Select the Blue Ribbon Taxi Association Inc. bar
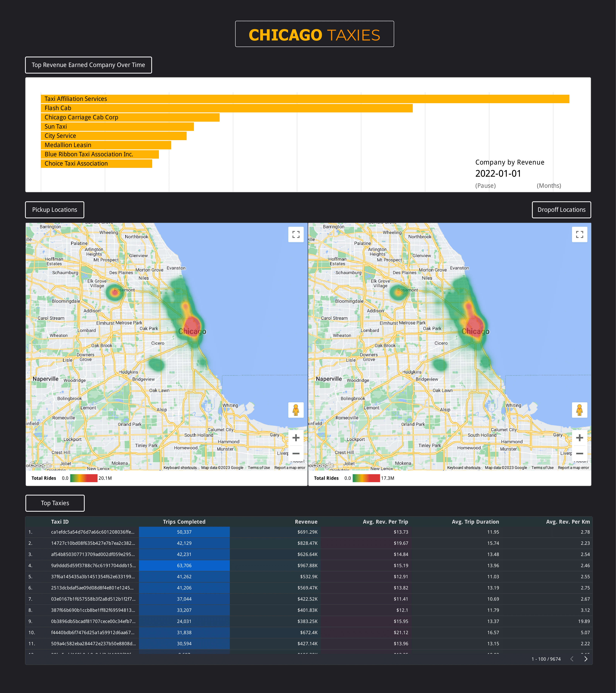Screen dimensions: 616x693 100,154
